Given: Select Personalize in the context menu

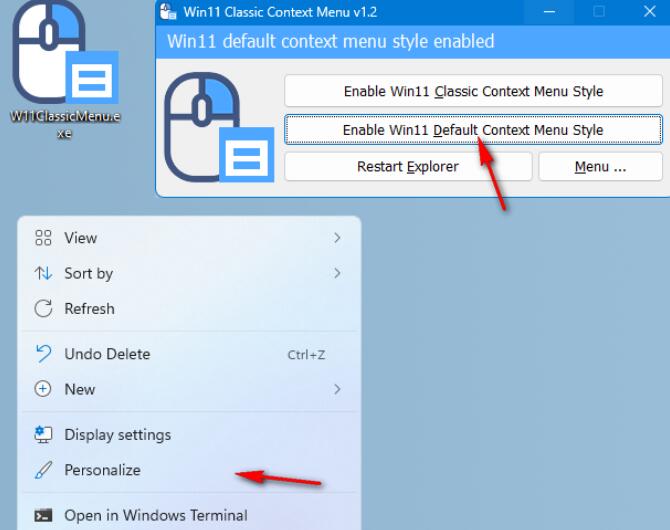Looking at the screenshot, I should [x=189, y=470].
